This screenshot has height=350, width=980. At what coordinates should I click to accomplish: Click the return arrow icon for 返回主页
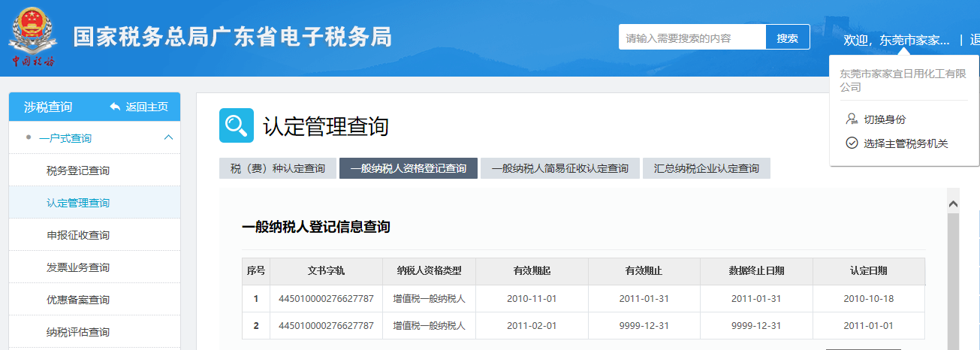[x=115, y=107]
